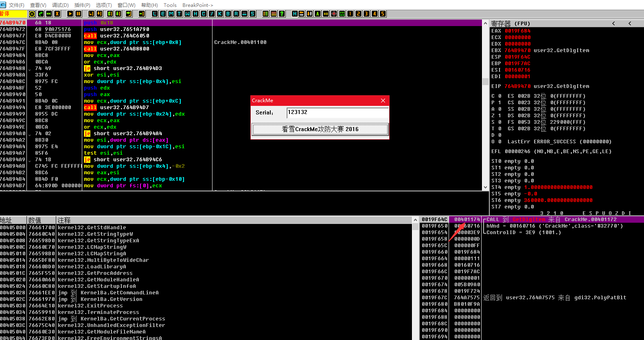The width and height of the screenshot is (644, 340).
Task: Click the HB hardware breakpoint icon
Action: [326, 14]
